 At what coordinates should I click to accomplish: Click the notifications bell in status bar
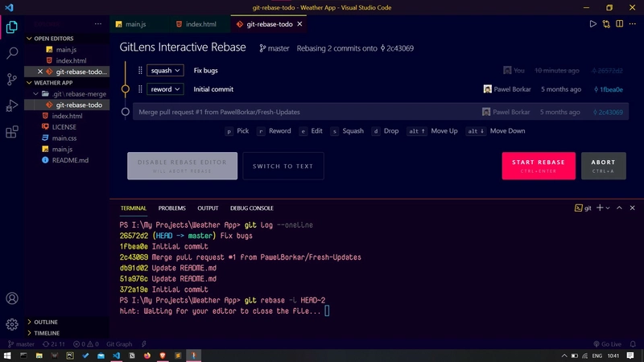(x=633, y=344)
